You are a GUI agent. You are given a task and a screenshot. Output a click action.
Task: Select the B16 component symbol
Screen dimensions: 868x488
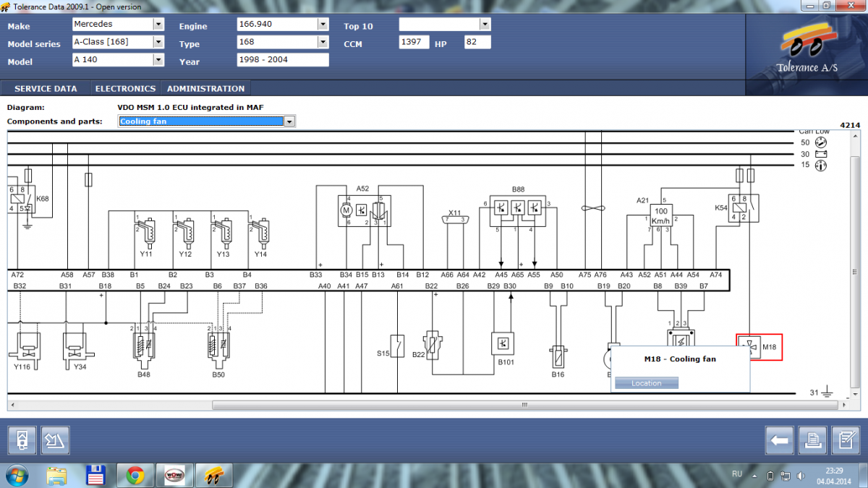[x=557, y=356]
